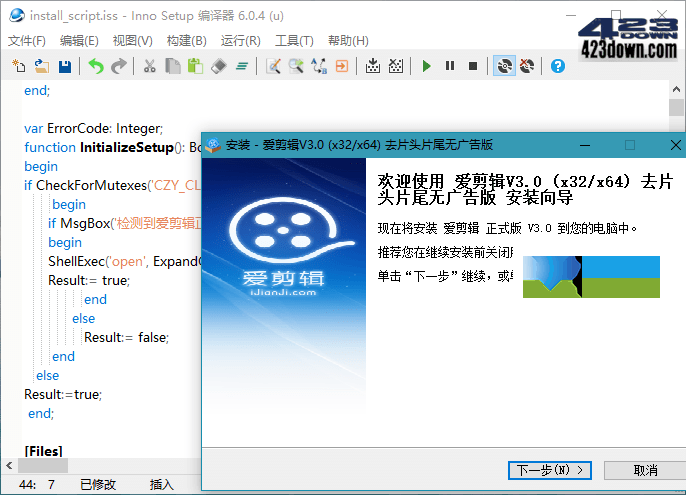Open the 文件(F) menu
The image size is (686, 495).
[x=27, y=41]
